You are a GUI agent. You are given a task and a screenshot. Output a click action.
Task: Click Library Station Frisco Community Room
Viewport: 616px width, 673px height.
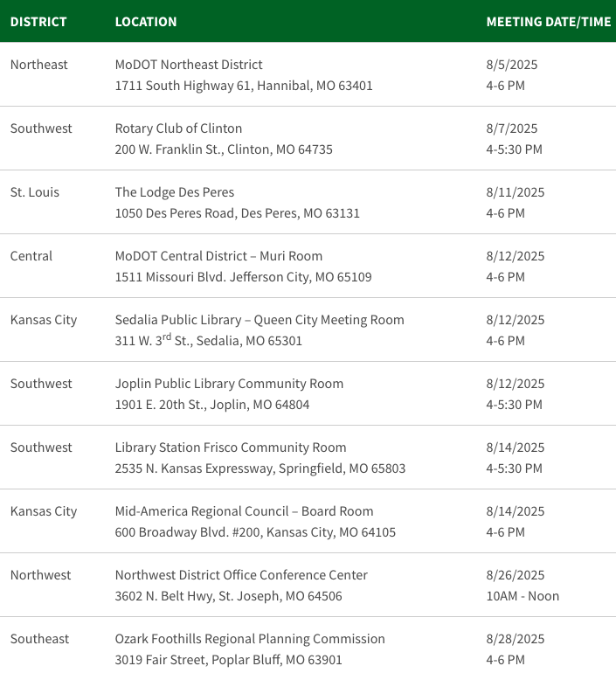[x=231, y=448]
